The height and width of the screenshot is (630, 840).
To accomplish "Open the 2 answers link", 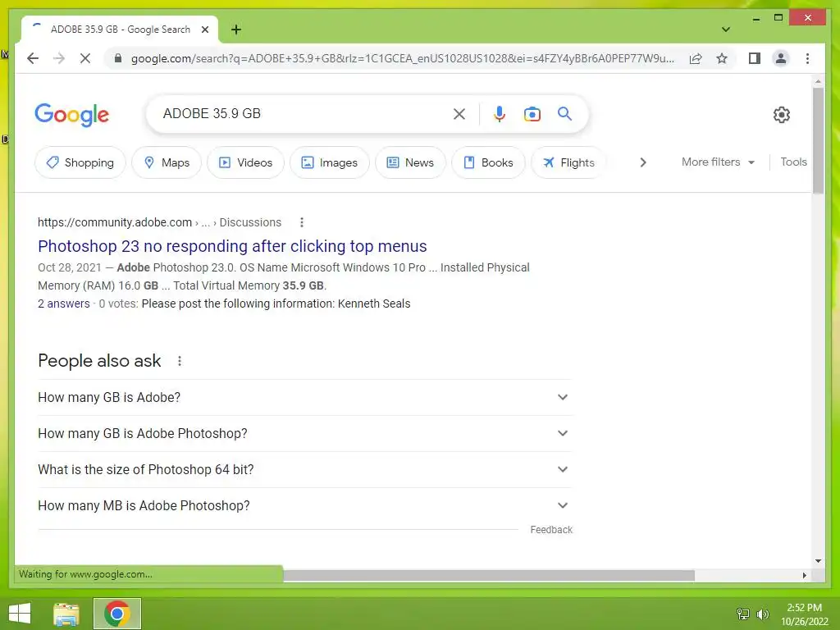I will click(64, 304).
